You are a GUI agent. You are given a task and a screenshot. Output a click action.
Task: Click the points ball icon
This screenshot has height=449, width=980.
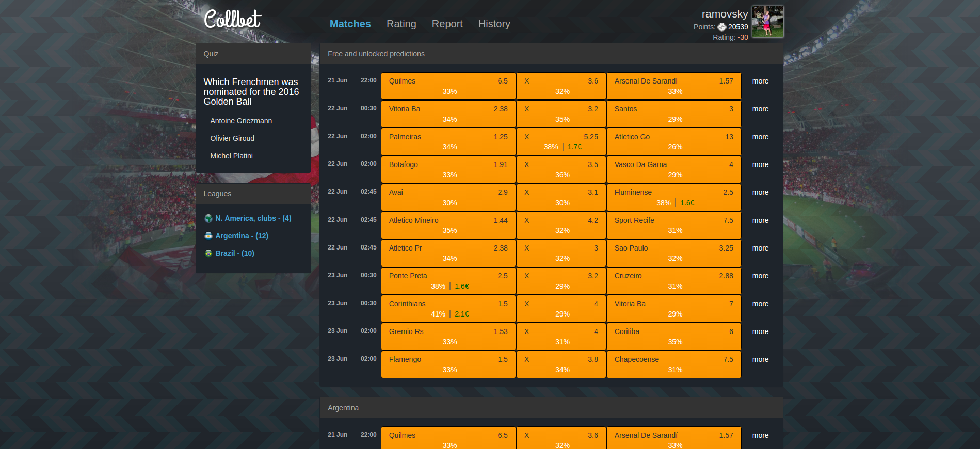coord(722,27)
